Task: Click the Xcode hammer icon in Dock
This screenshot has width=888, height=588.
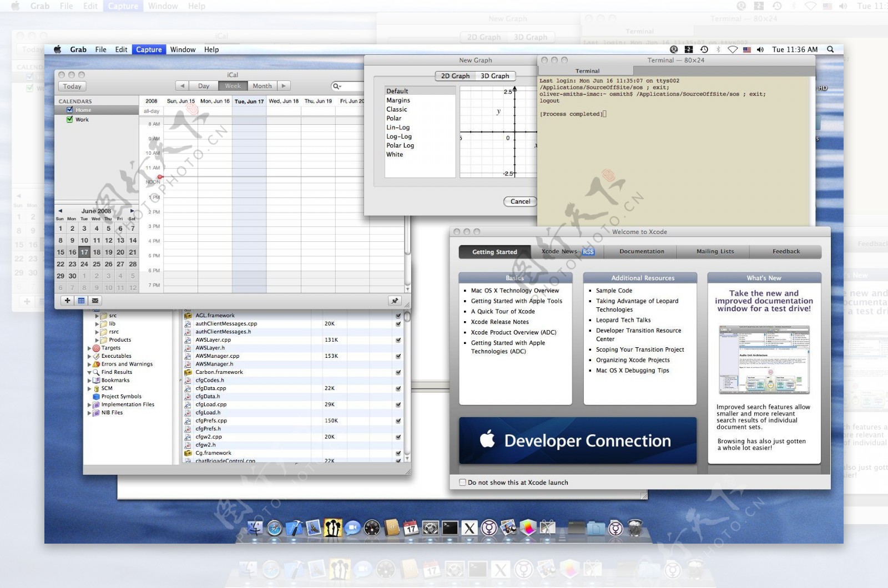Action: [x=294, y=528]
